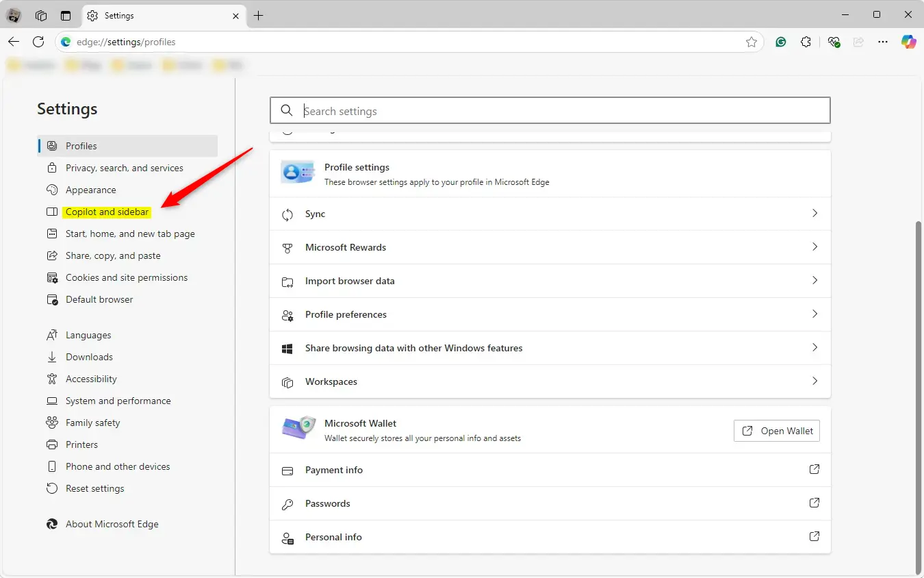
Task: Click the vertical scrollbar on settings page
Action: [919, 397]
